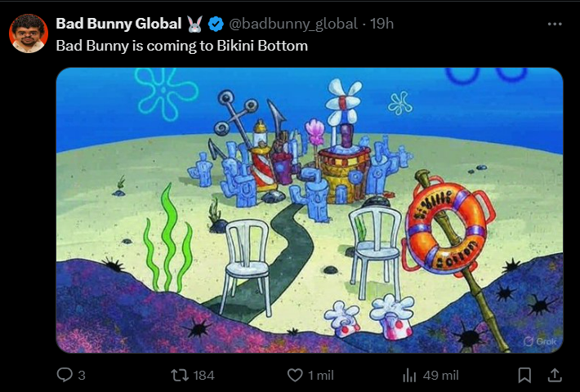The width and height of the screenshot is (580, 392).
Task: Repost the tweet using the retweet icon
Action: point(179,375)
